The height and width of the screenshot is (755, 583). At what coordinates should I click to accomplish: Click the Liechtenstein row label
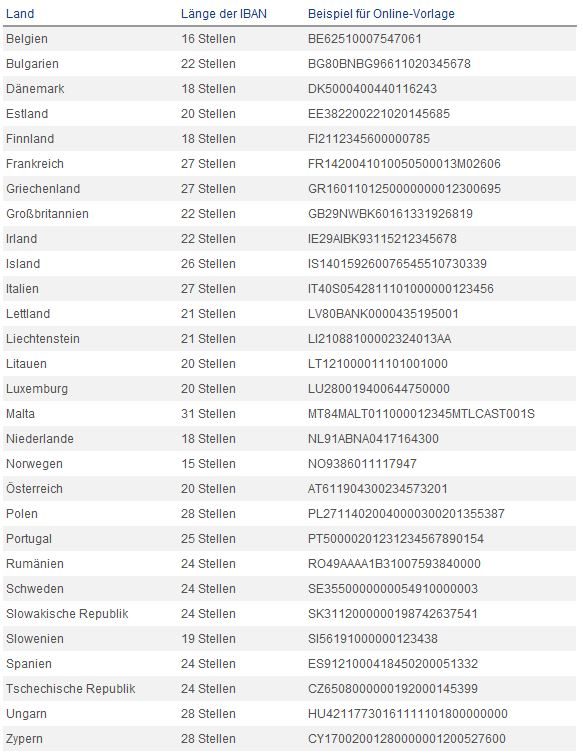click(x=42, y=339)
